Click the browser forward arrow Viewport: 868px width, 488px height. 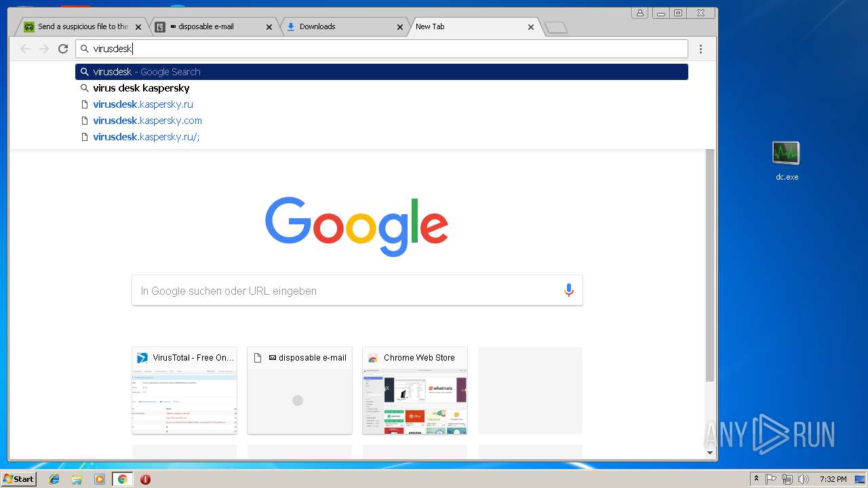point(44,49)
